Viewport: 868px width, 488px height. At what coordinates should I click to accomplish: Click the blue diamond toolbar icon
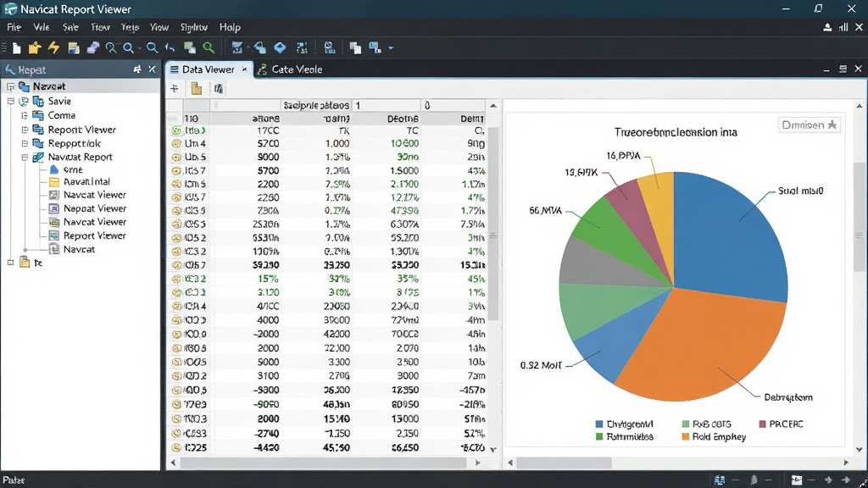[x=280, y=48]
